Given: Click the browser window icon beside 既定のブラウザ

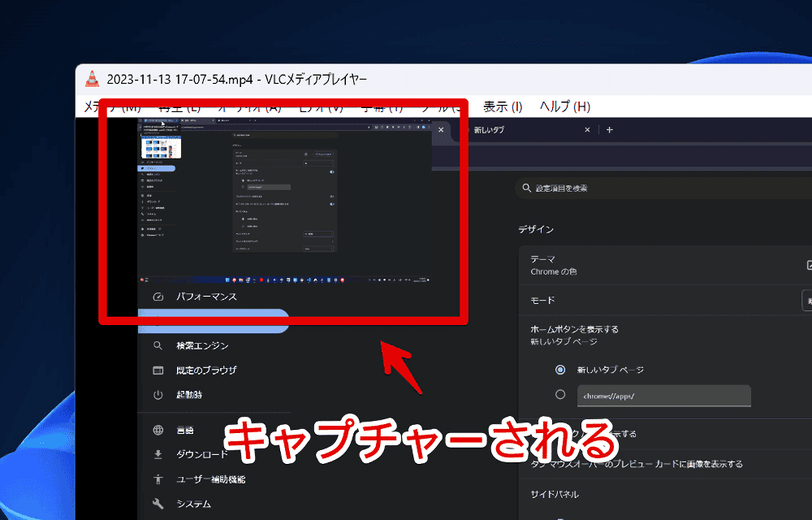Looking at the screenshot, I should tap(158, 370).
